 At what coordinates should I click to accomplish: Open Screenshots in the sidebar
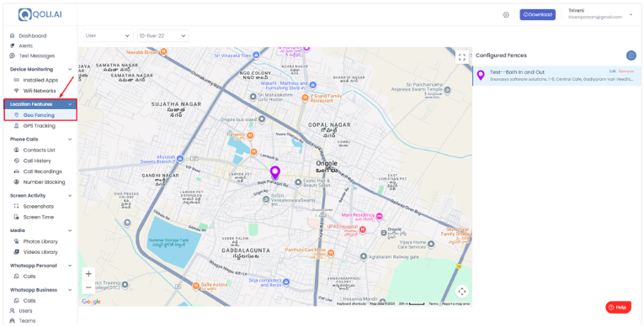38,207
